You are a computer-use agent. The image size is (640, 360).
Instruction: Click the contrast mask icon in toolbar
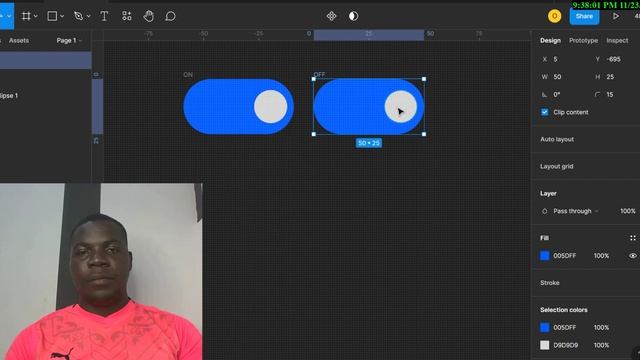click(x=353, y=16)
